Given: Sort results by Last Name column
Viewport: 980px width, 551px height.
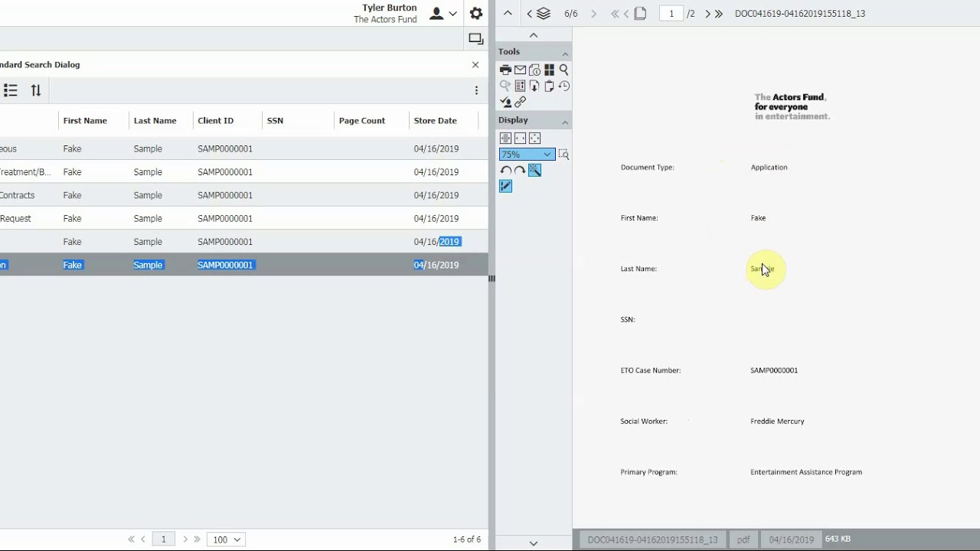Looking at the screenshot, I should point(155,121).
